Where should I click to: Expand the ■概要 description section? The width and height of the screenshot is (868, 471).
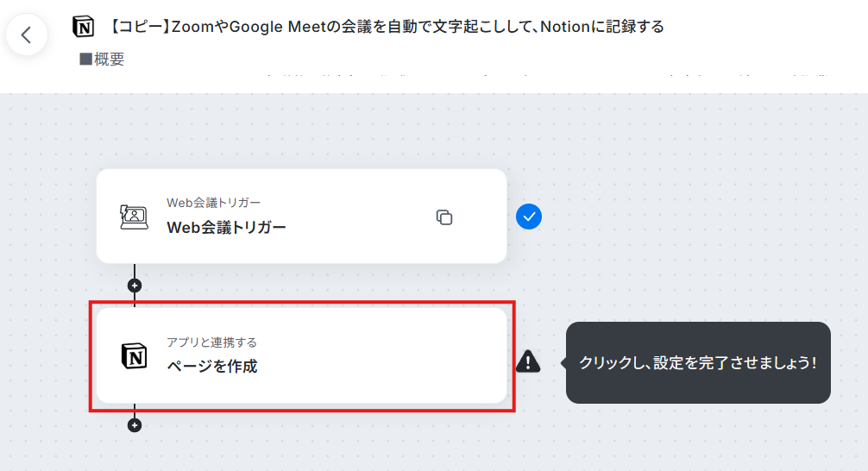coord(102,60)
